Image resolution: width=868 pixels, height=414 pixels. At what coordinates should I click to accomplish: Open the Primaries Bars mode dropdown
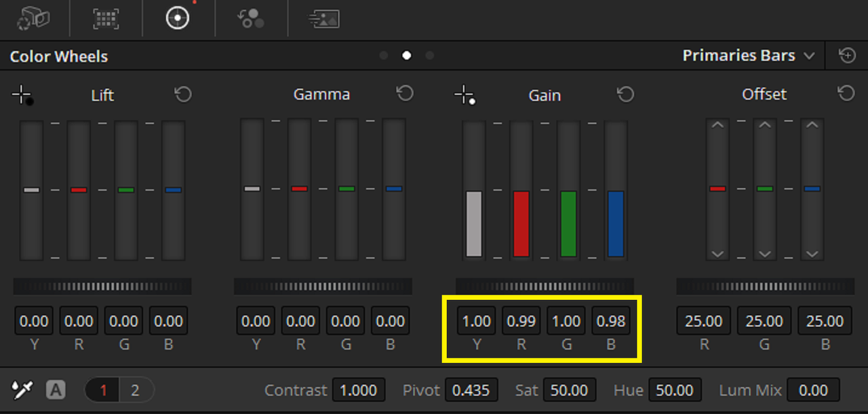(749, 56)
